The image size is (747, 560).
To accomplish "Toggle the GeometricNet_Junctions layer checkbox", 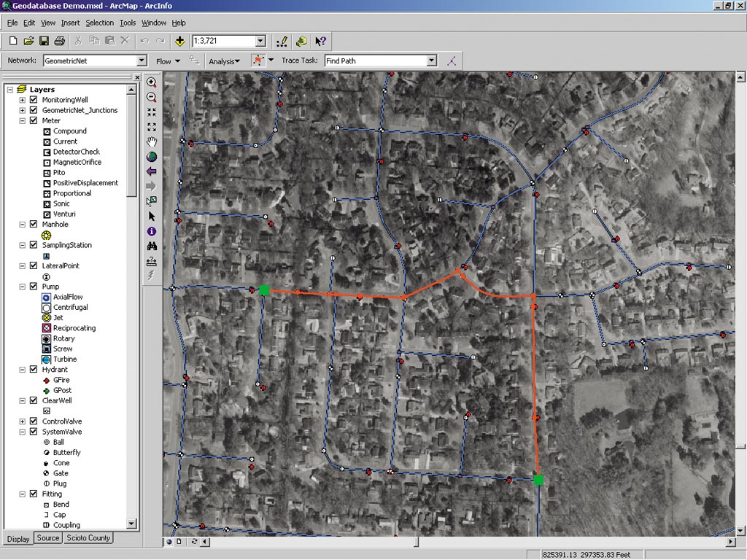I will pyautogui.click(x=34, y=110).
